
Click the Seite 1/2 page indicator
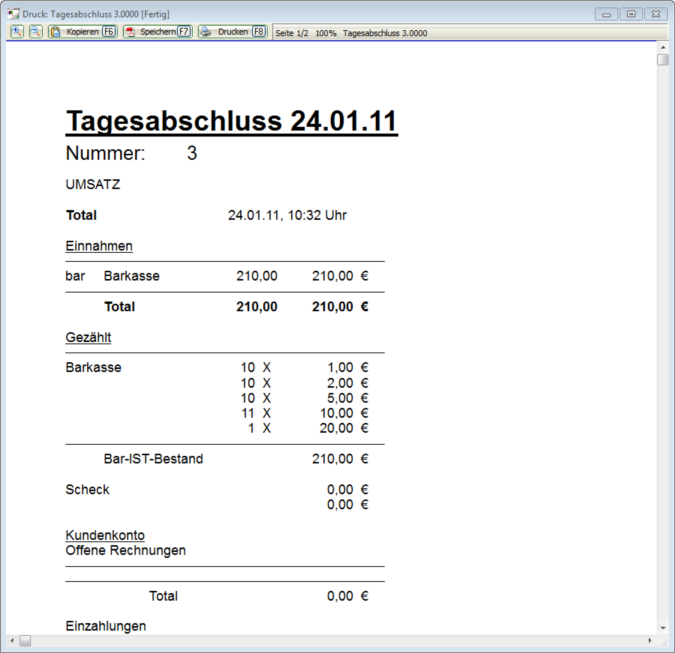coord(292,33)
